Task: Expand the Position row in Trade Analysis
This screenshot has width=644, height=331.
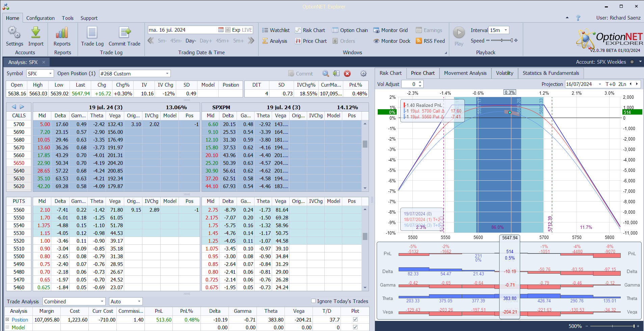Action: pos(7,320)
